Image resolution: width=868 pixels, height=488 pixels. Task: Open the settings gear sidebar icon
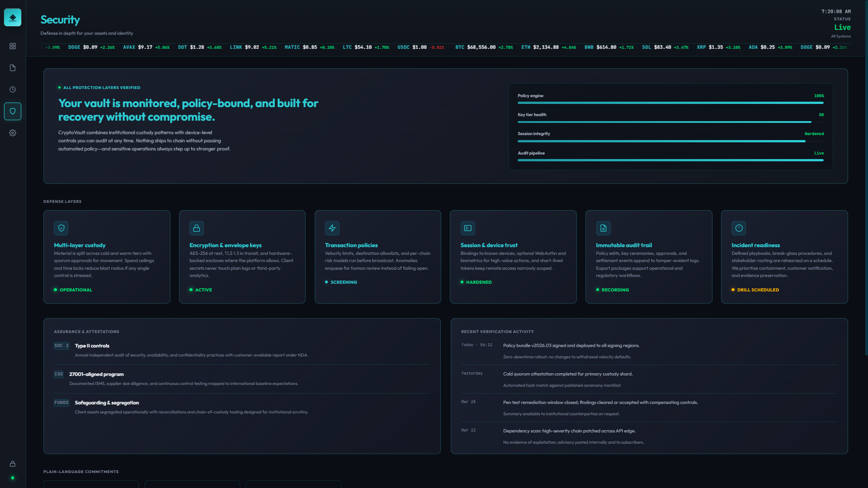(x=13, y=133)
